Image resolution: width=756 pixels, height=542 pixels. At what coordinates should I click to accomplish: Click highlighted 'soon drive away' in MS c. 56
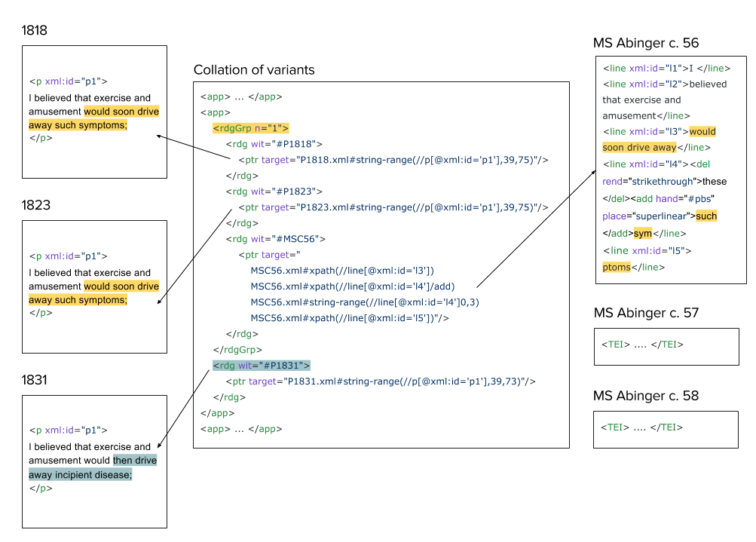click(639, 148)
